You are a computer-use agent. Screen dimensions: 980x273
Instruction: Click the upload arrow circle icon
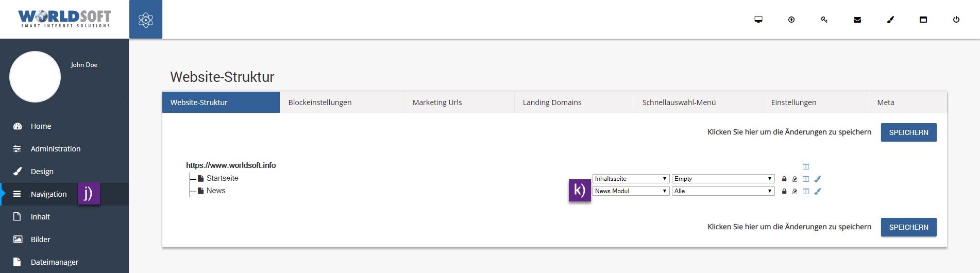pos(791,20)
